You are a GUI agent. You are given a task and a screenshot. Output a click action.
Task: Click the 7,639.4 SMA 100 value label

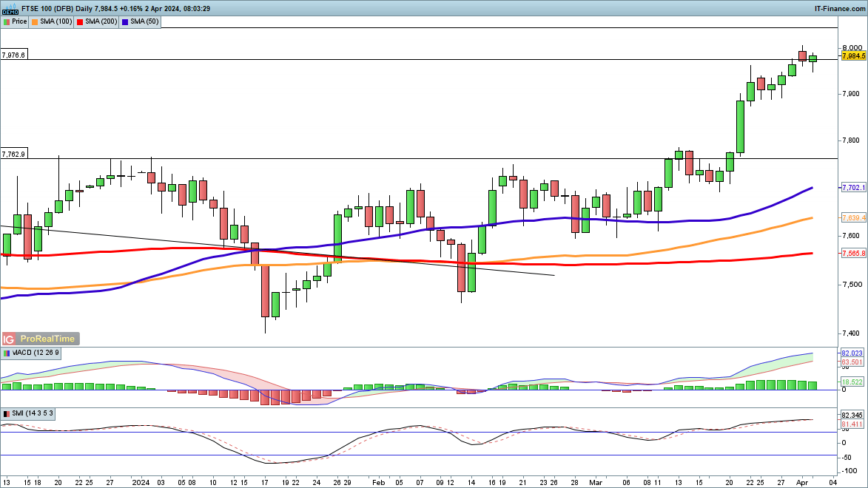pos(853,217)
